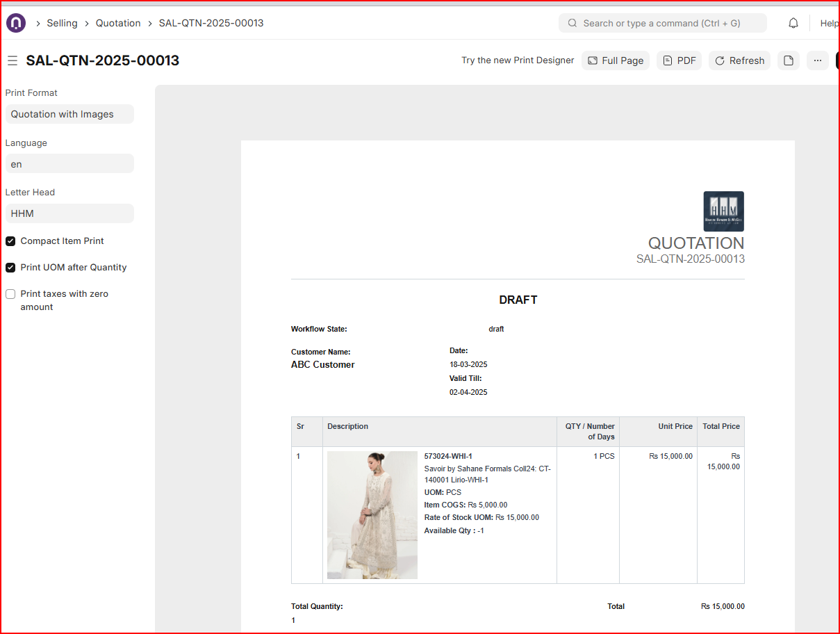Open the Print Format dropdown

click(69, 114)
